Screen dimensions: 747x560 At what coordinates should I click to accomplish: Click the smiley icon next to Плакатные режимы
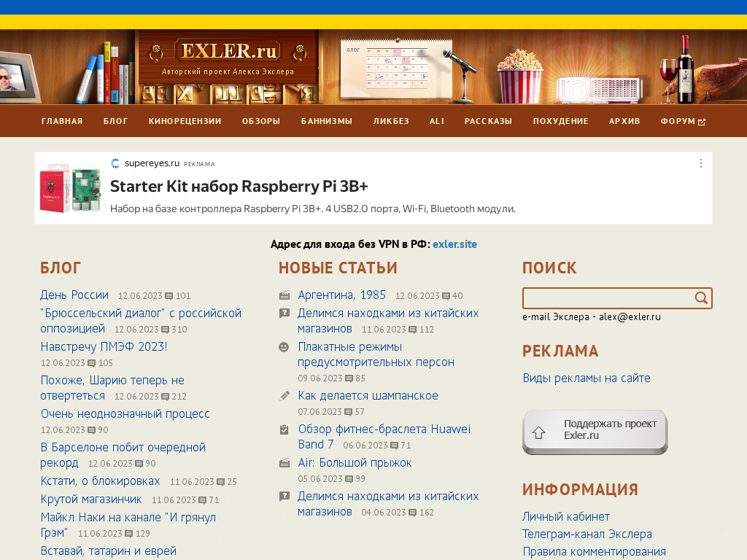284,347
